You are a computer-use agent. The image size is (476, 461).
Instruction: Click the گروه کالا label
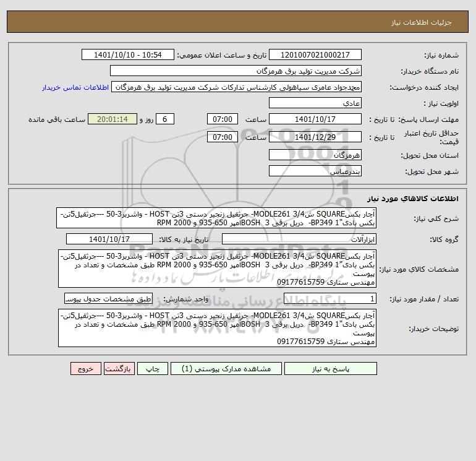point(444,239)
